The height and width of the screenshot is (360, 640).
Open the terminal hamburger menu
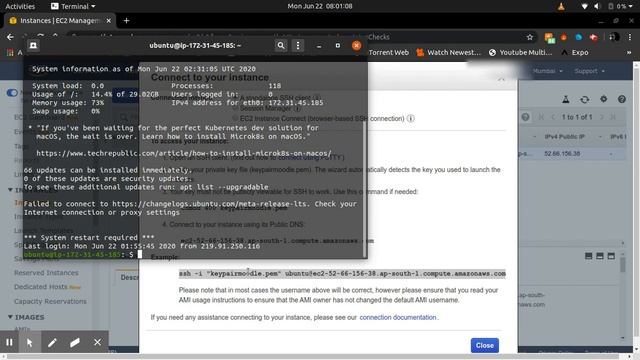tap(298, 45)
